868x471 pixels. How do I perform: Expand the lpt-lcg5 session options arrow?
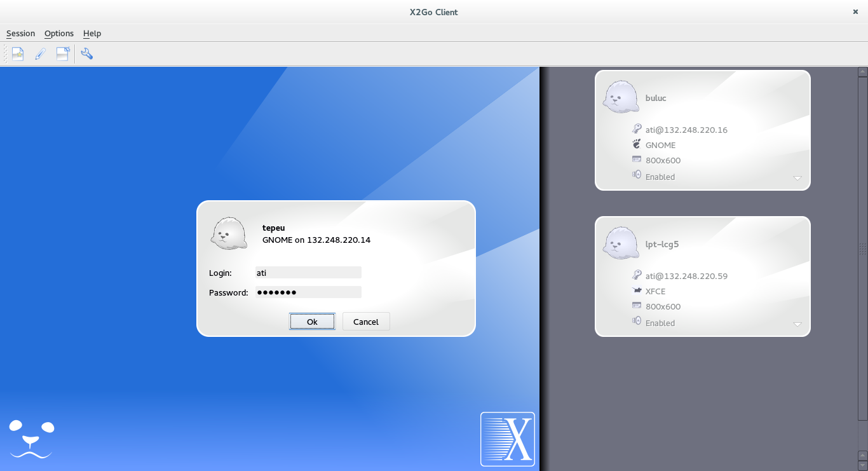coord(797,324)
